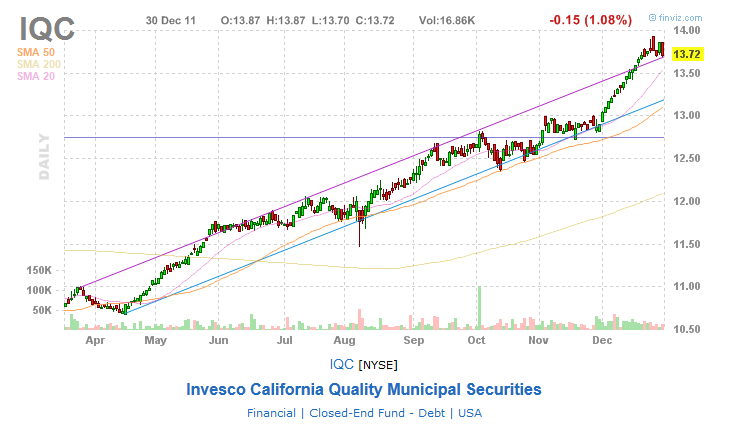This screenshot has width=735, height=432.
Task: Click the May month label
Action: pyautogui.click(x=156, y=341)
